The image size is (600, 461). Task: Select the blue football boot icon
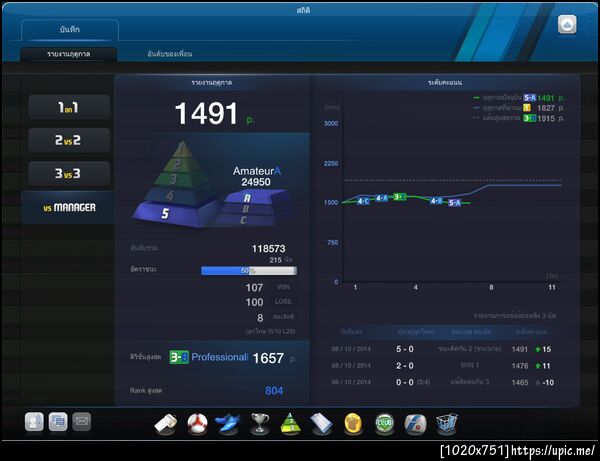point(228,424)
